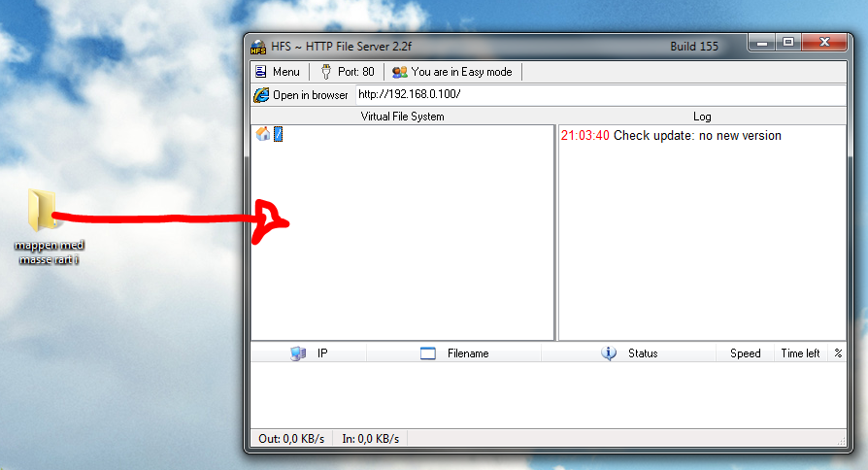
Task: Toggle the 'You are in Easy mode' button
Action: point(452,72)
